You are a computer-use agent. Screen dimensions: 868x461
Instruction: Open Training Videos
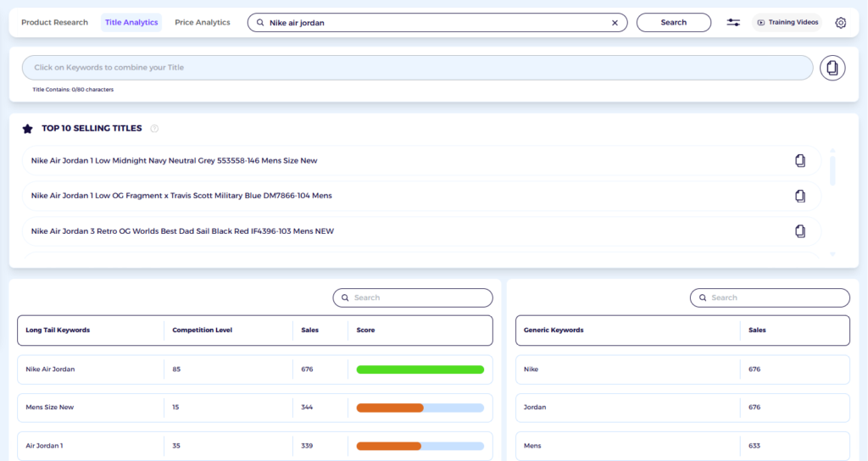tap(787, 23)
